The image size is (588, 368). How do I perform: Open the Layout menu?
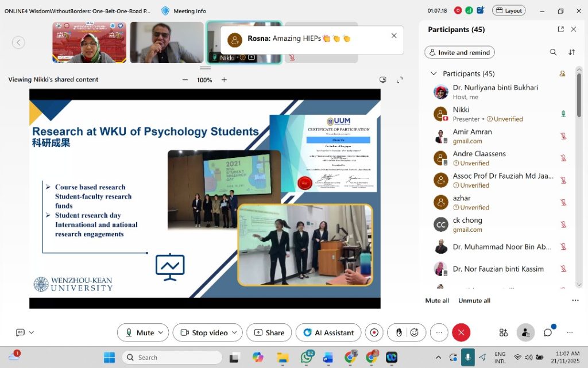click(509, 11)
